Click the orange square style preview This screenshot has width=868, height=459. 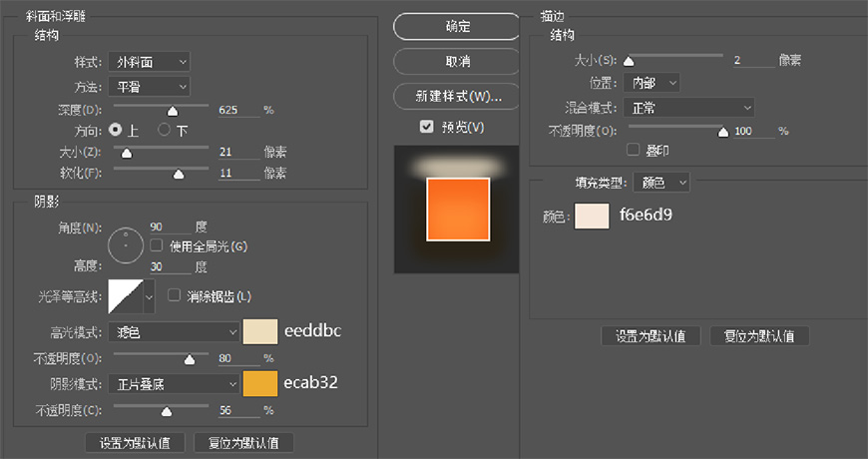(x=458, y=210)
